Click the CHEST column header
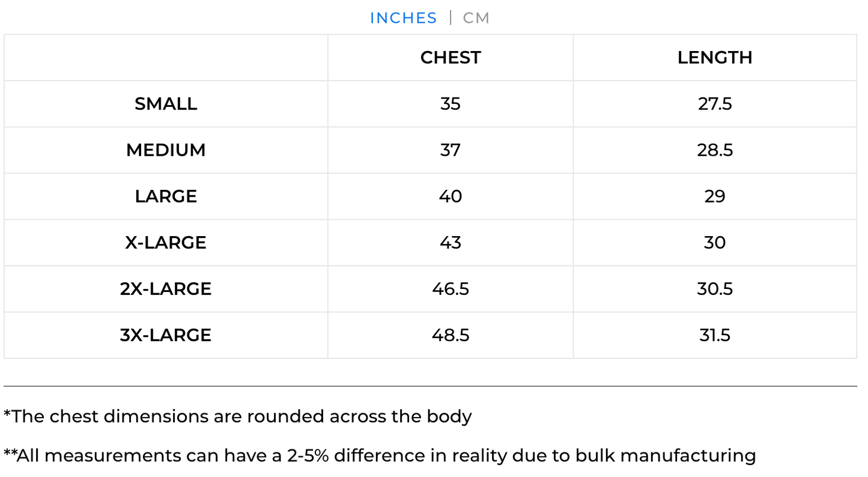 451,58
